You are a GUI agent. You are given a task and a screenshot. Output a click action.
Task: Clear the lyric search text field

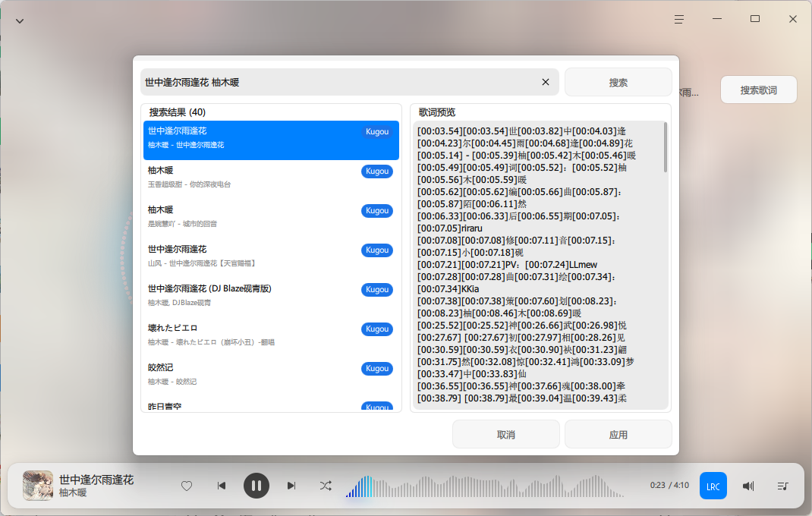click(546, 82)
